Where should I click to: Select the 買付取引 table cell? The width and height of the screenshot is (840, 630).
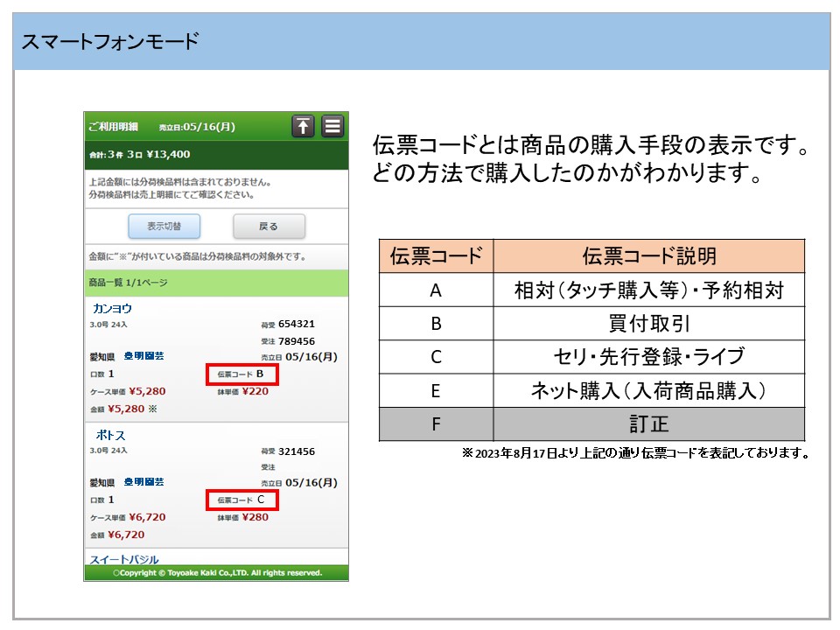click(x=648, y=324)
